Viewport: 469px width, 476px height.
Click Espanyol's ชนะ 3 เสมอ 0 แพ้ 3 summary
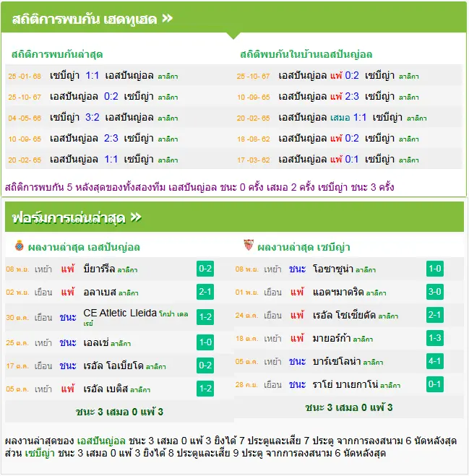pos(119,412)
